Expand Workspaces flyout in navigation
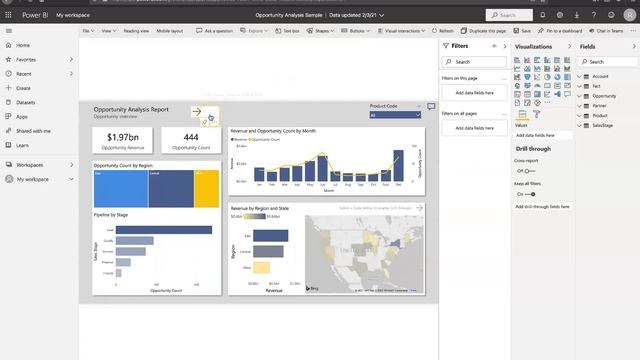This screenshot has width=640, height=360. (72, 165)
